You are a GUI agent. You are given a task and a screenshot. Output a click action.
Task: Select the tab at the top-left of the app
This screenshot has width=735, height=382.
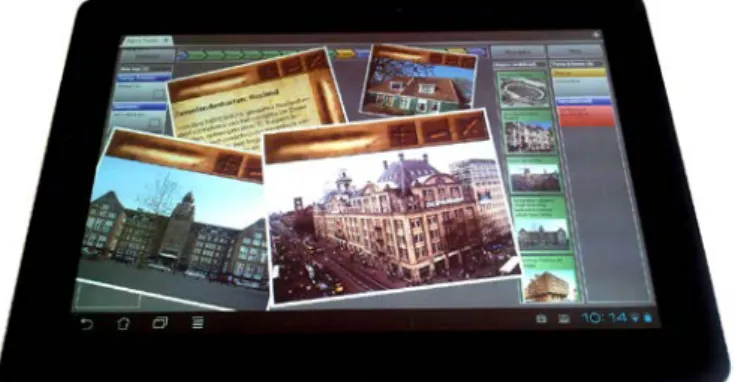(x=147, y=41)
